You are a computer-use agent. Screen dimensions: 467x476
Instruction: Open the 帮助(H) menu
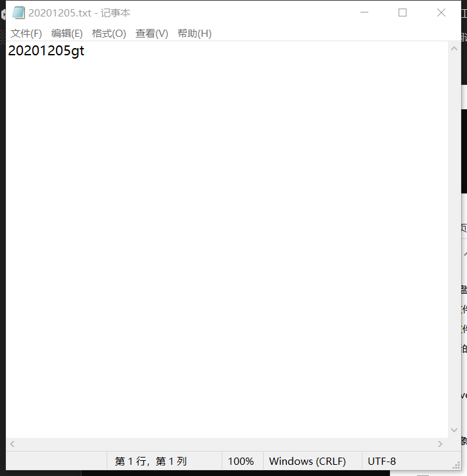tap(195, 34)
